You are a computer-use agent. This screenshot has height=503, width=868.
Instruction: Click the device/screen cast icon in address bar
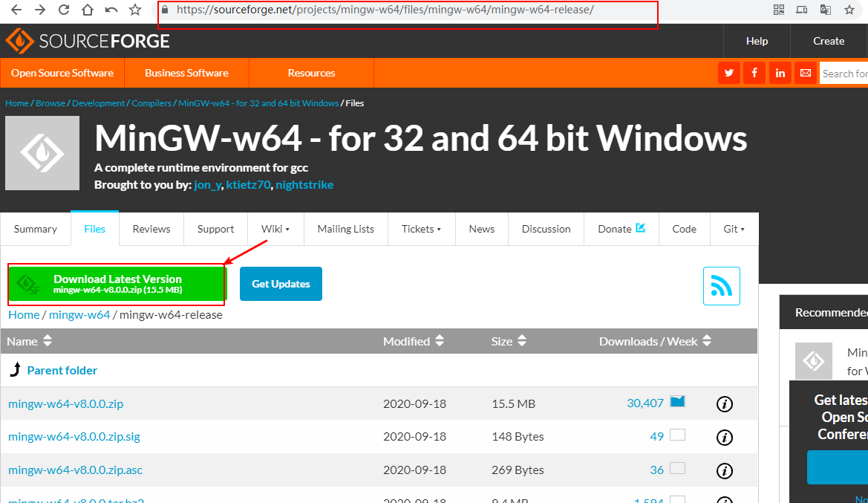pos(802,10)
